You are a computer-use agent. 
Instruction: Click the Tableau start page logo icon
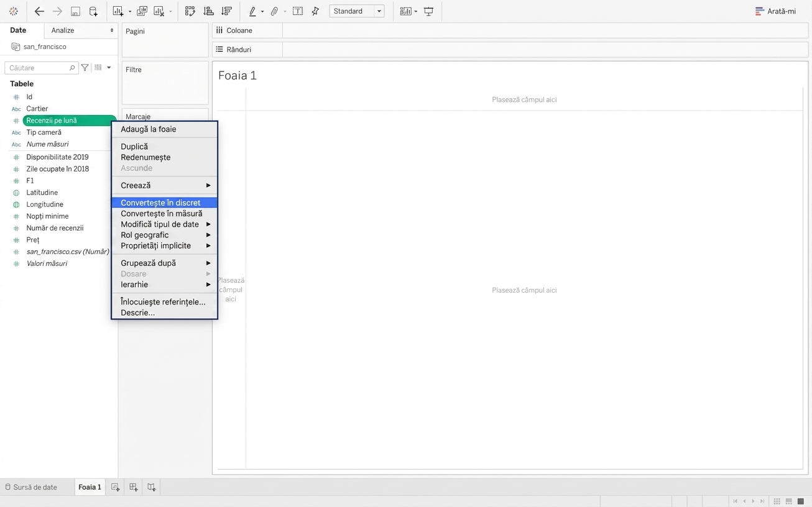point(14,11)
